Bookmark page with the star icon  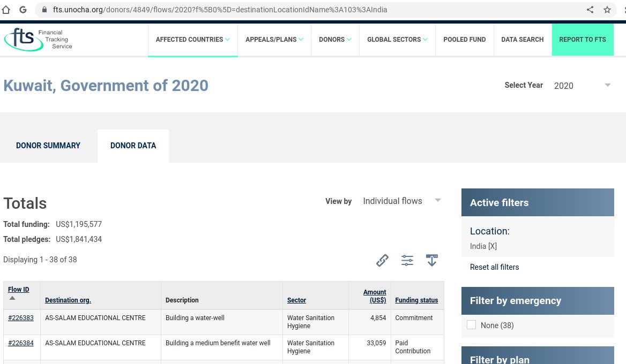point(607,10)
